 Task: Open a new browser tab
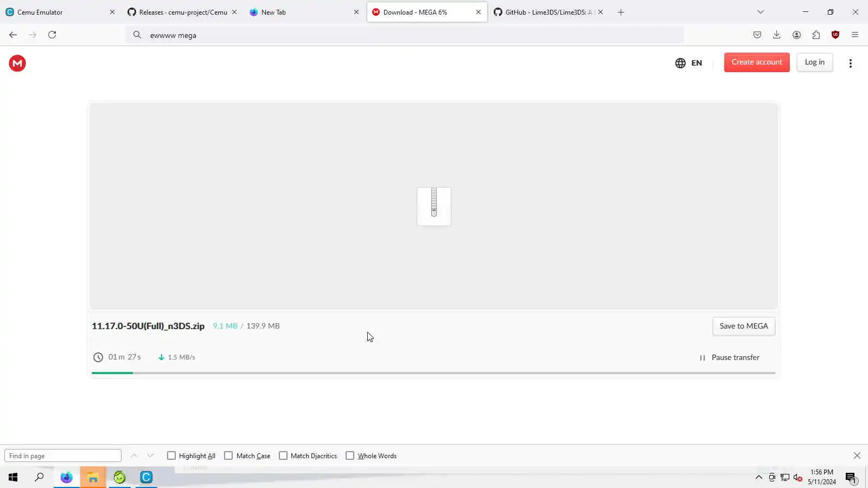coord(621,12)
